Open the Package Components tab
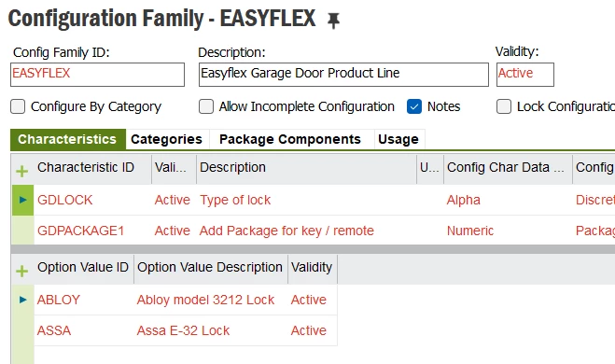Image resolution: width=615 pixels, height=364 pixels. pyautogui.click(x=290, y=139)
